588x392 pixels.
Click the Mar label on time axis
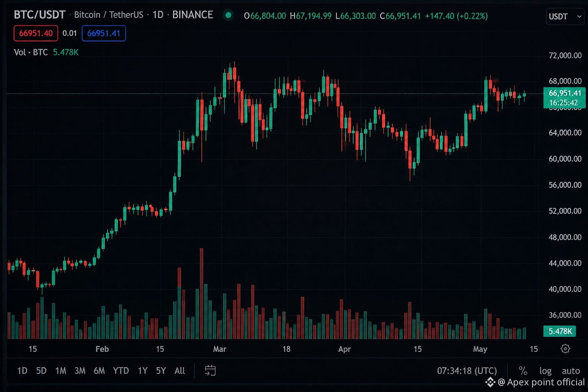220,349
